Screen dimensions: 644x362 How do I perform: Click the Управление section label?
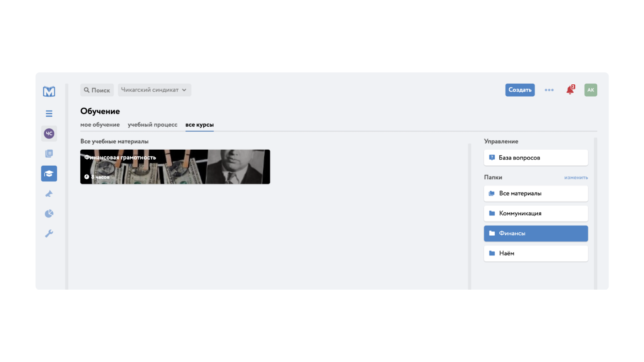[501, 142]
